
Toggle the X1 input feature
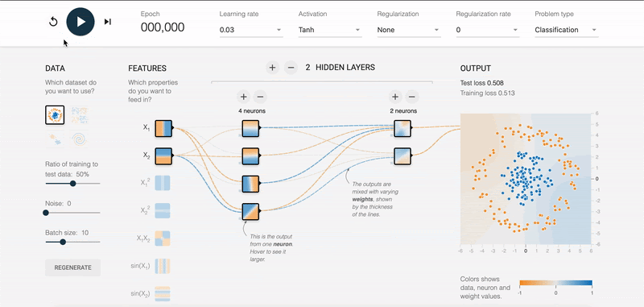pos(163,128)
